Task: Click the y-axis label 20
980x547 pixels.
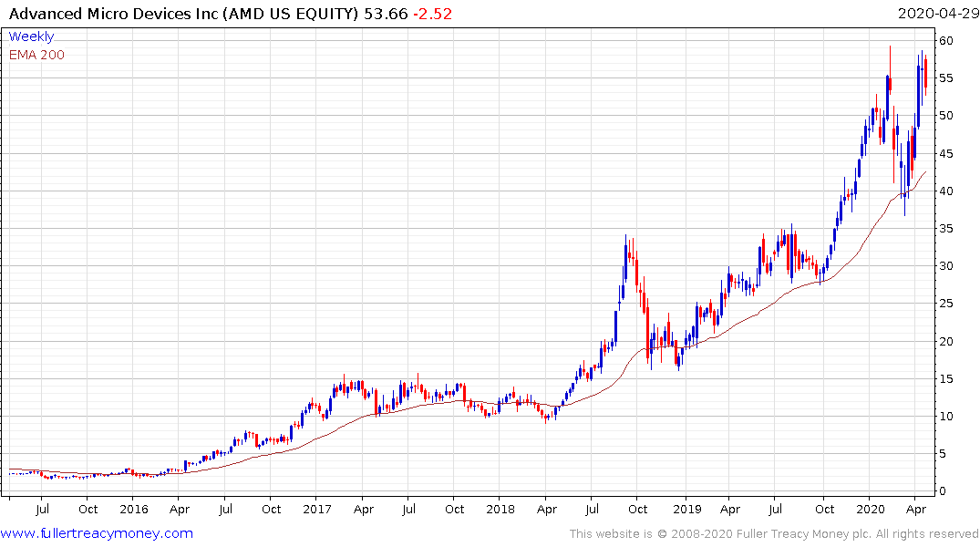Action: tap(945, 341)
